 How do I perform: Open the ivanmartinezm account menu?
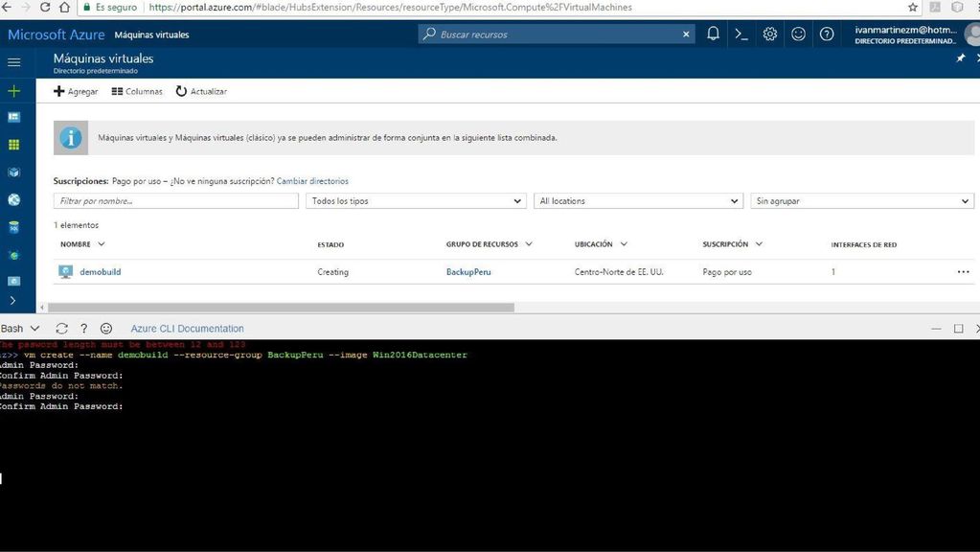905,34
